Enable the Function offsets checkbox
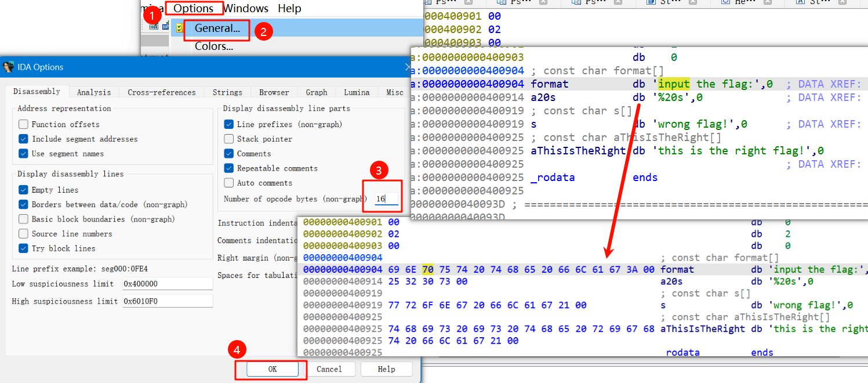 23,124
